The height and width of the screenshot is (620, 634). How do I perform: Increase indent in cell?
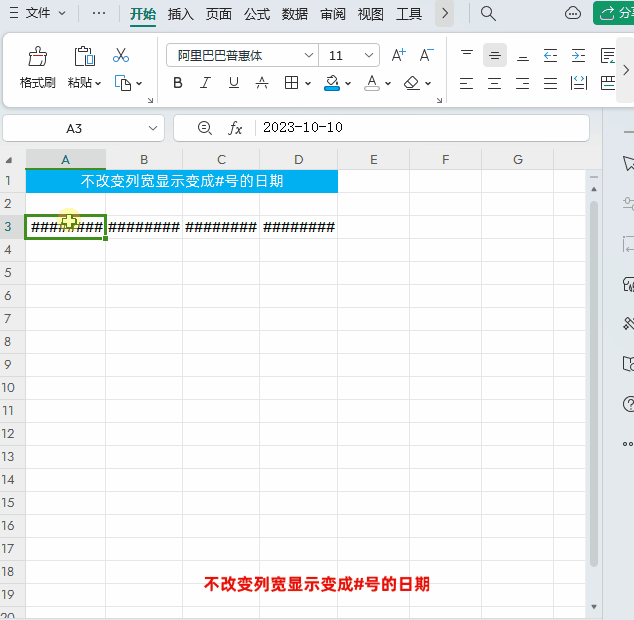coord(578,55)
